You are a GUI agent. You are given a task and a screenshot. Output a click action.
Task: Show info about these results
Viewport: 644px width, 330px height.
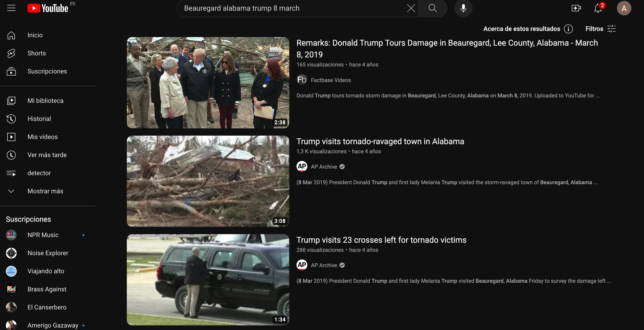(x=568, y=29)
